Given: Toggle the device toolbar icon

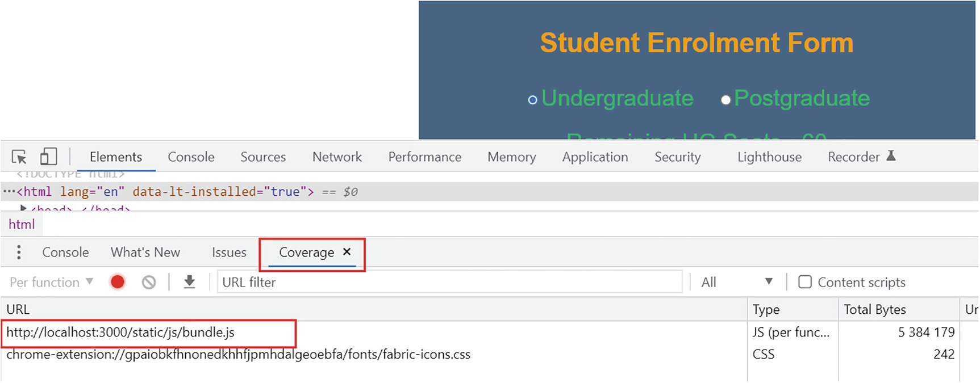Looking at the screenshot, I should point(48,157).
